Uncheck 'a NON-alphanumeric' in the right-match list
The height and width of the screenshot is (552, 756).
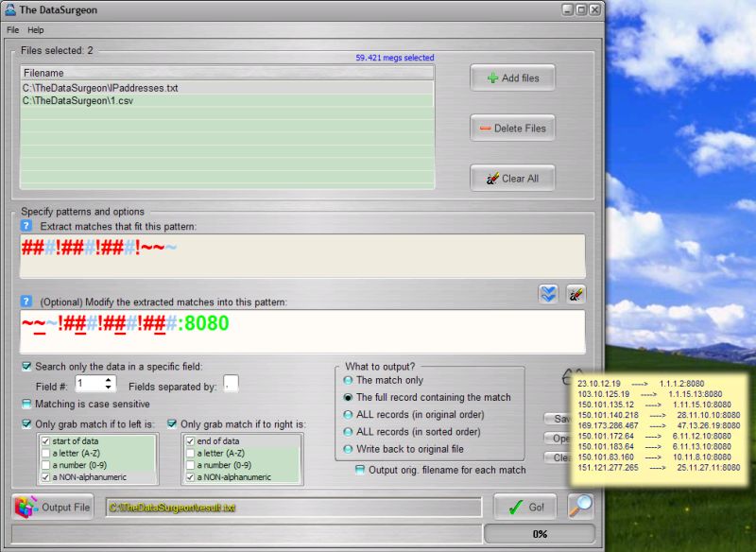191,477
